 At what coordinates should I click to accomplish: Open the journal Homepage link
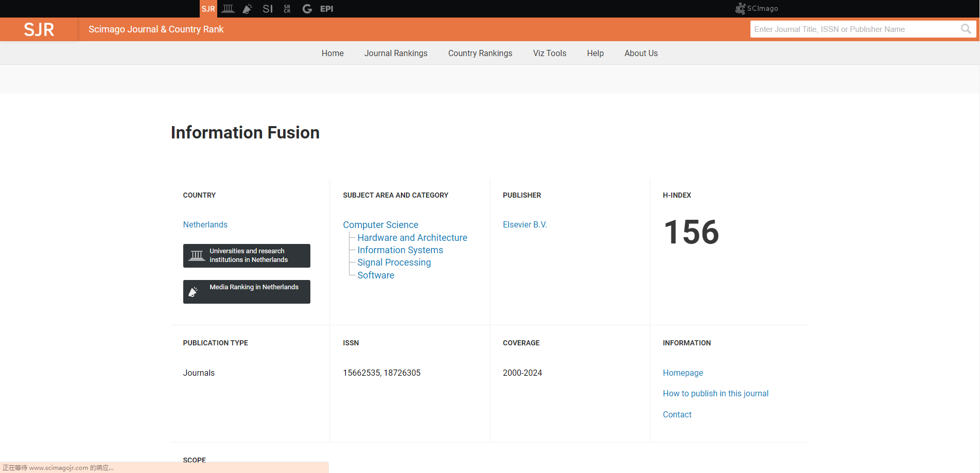tap(682, 373)
